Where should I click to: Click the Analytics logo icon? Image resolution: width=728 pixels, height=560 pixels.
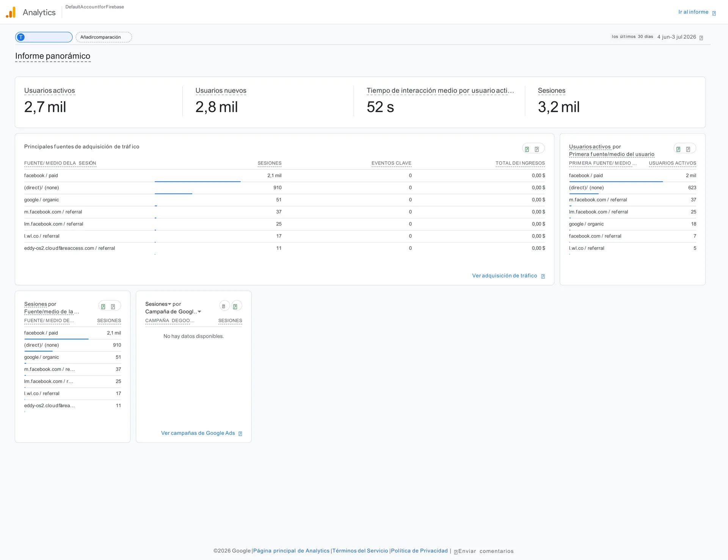coord(11,12)
